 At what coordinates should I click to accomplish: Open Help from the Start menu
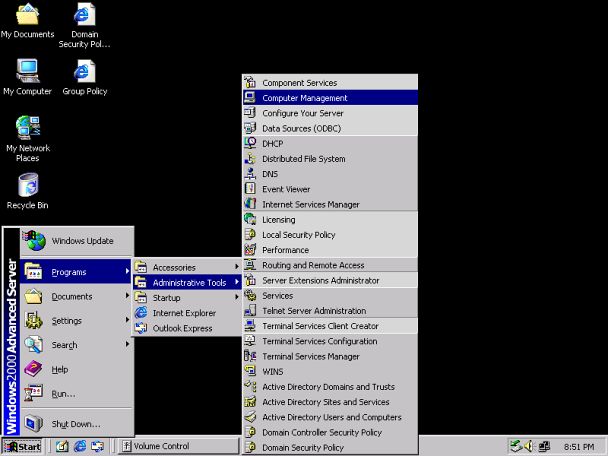(x=77, y=369)
